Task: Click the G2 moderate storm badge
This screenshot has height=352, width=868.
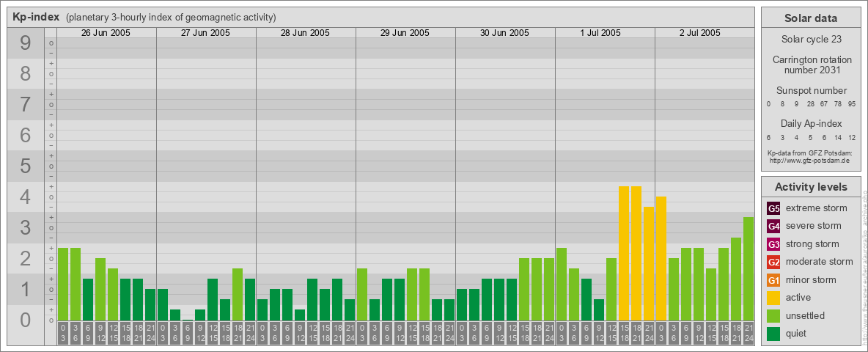Action: (773, 262)
